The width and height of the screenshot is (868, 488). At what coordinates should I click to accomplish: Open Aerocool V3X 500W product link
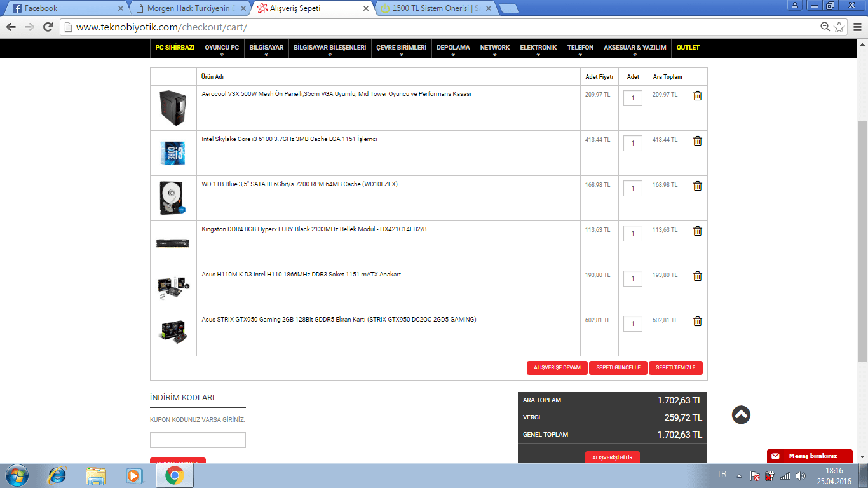(x=336, y=94)
